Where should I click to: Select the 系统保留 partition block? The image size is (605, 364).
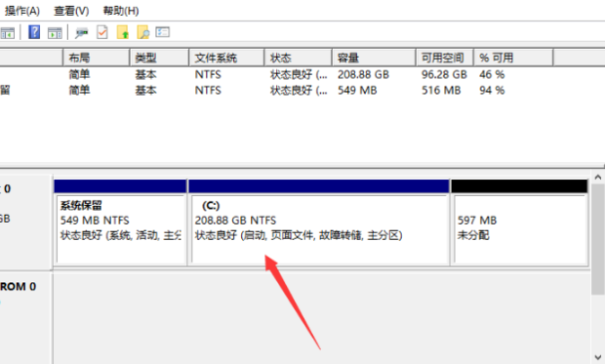(120, 222)
